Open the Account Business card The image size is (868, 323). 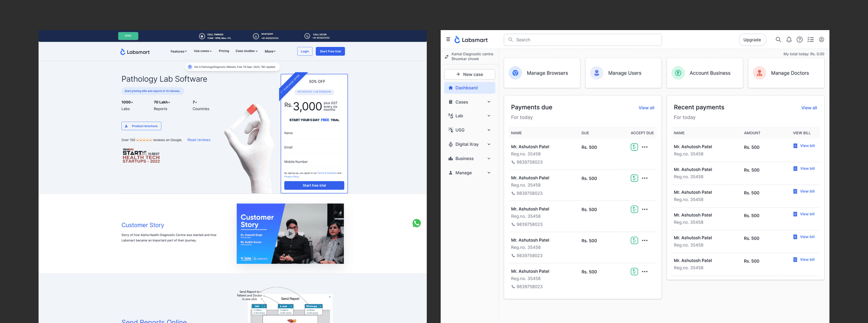click(704, 73)
